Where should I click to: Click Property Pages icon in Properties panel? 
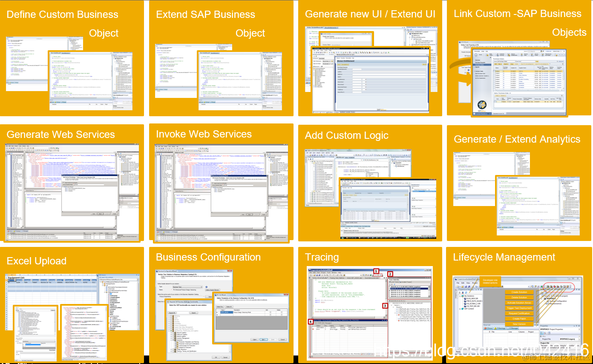549,333
